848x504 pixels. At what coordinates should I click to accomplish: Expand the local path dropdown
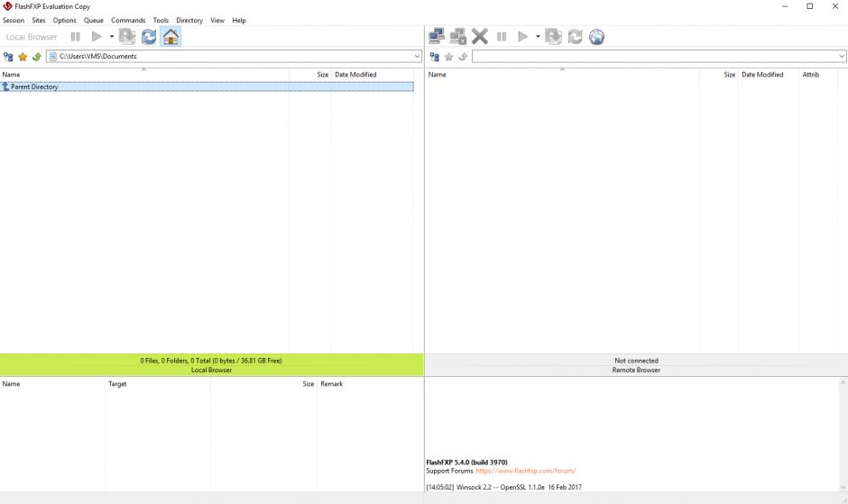[x=417, y=56]
